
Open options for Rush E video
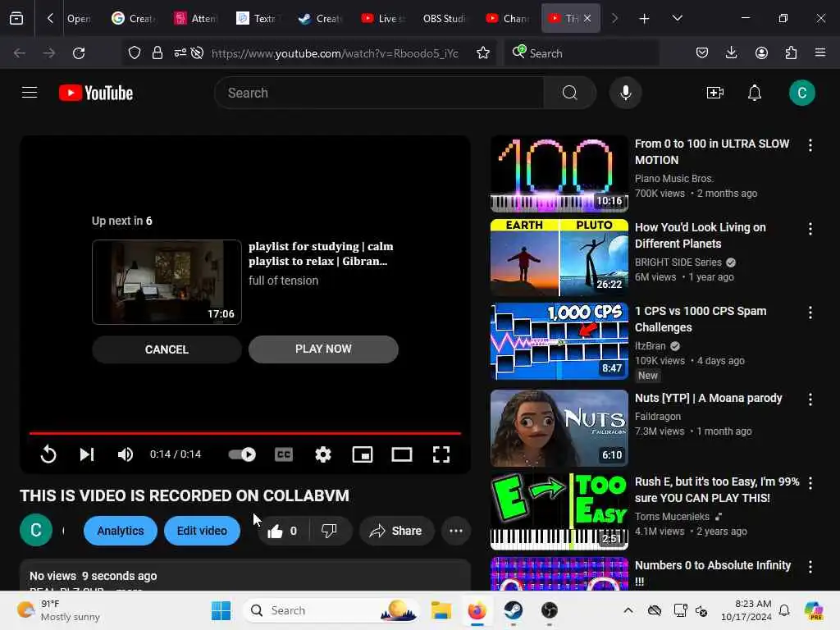810,482
